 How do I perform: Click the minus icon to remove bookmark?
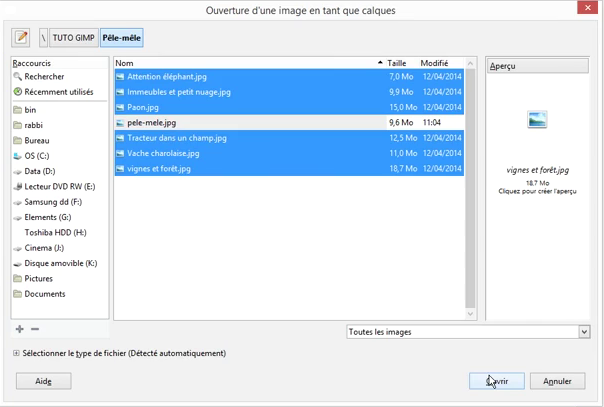pyautogui.click(x=35, y=329)
